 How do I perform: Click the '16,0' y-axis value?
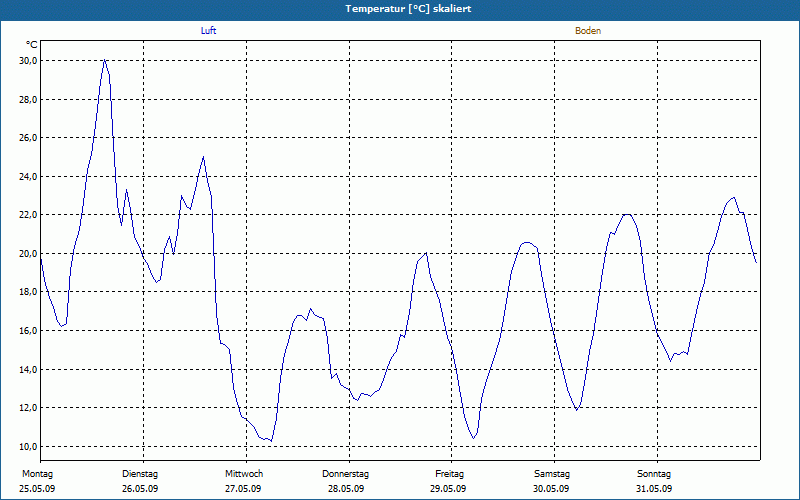coord(28,331)
